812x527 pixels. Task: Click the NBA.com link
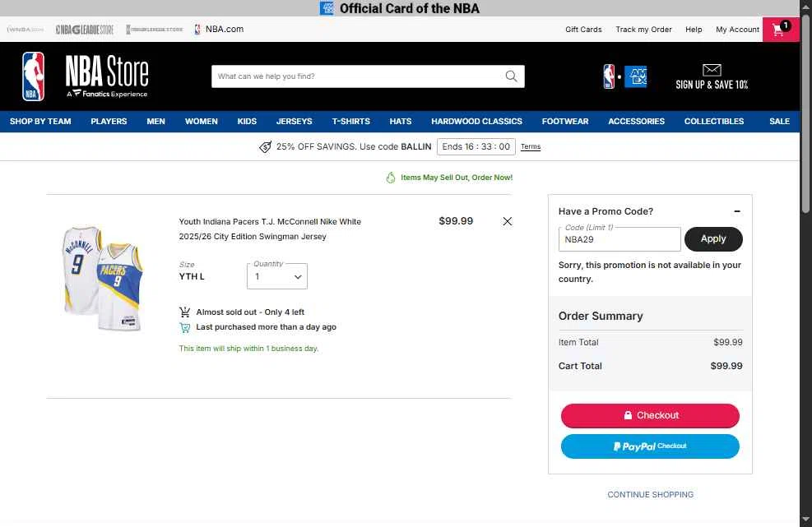219,29
